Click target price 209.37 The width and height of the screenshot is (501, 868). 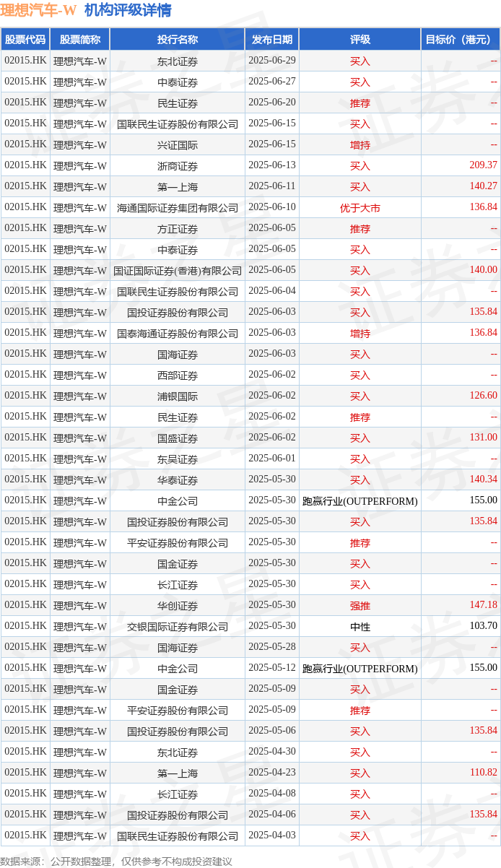click(483, 165)
